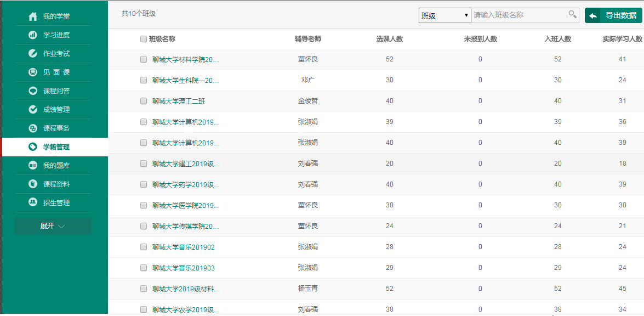Toggle the select-all checkbox beside 班级名称
Screen dimensions: 644x316
pyautogui.click(x=144, y=39)
